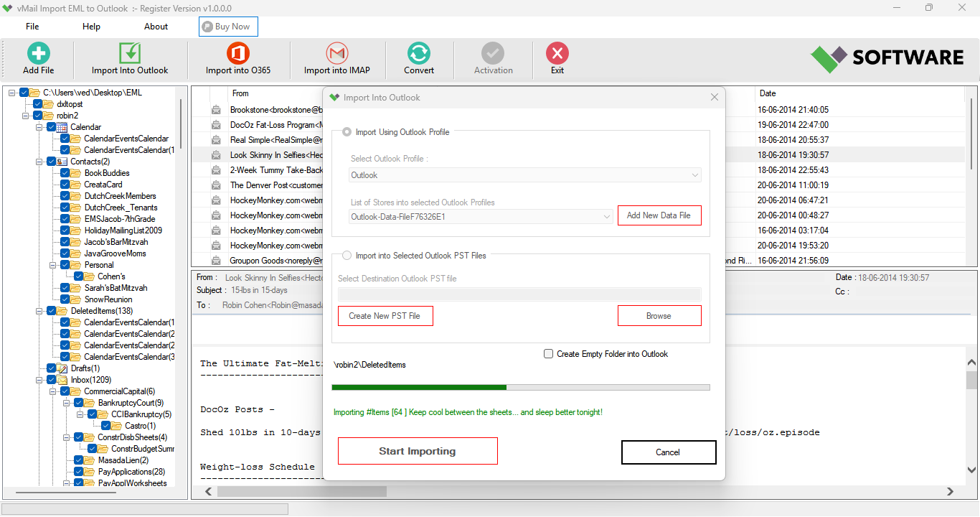Screen dimensions: 980x517
Task: Uncheck the DutchCreekMembers checkbox
Action: 65,196
